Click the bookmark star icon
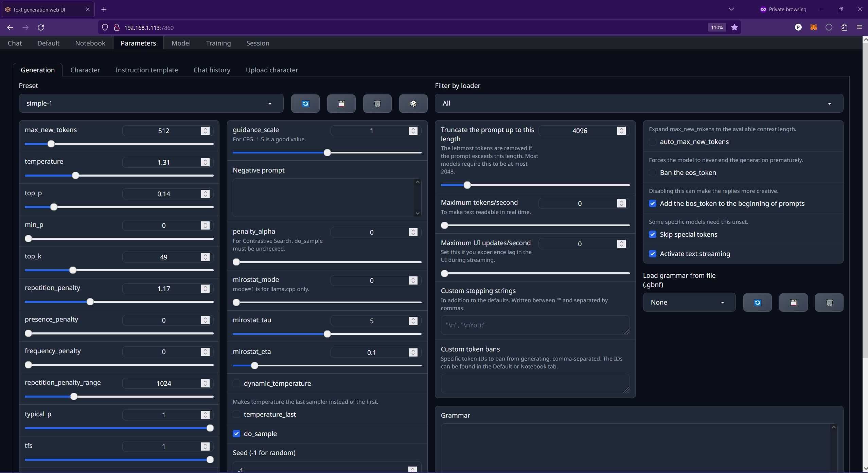Image resolution: width=868 pixels, height=473 pixels. click(x=734, y=28)
